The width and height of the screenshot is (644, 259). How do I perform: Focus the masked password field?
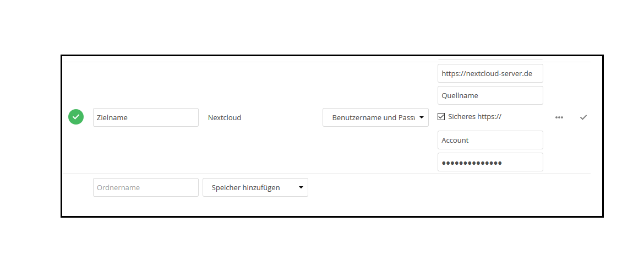coord(490,163)
